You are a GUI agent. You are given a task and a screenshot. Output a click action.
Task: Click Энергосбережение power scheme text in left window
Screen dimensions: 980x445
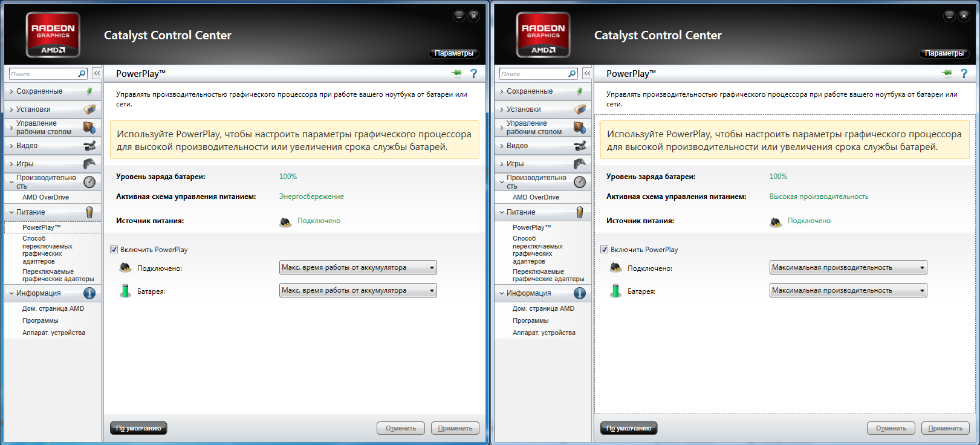coord(311,197)
